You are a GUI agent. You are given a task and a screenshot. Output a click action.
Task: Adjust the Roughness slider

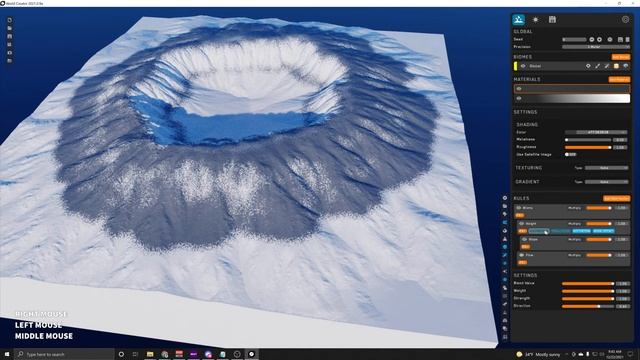tap(588, 147)
